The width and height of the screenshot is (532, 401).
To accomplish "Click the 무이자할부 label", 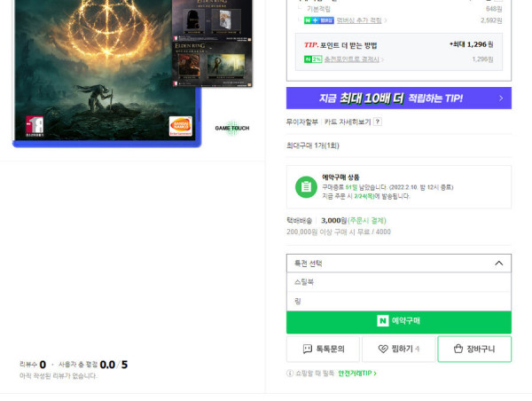I will (302, 122).
